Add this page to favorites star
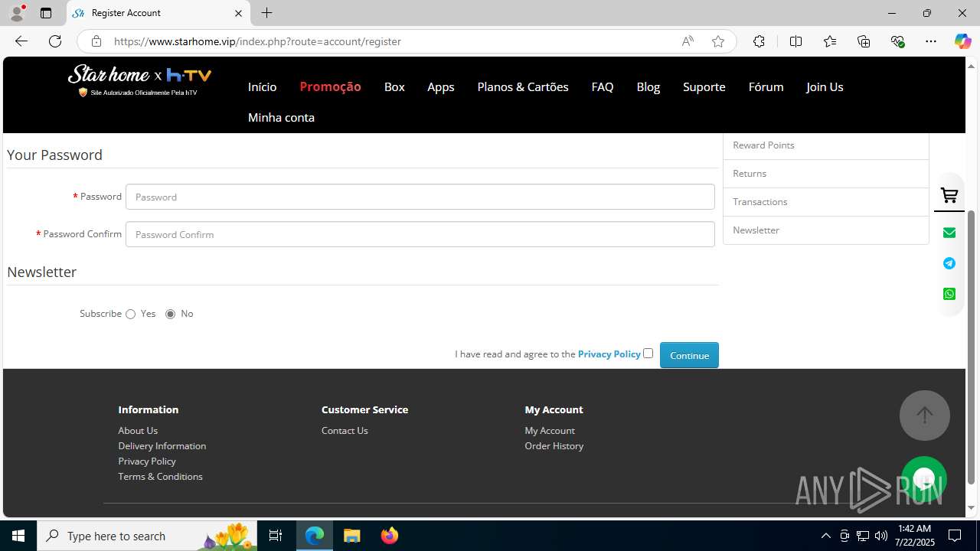Viewport: 980px width, 551px height. pyautogui.click(x=718, y=41)
